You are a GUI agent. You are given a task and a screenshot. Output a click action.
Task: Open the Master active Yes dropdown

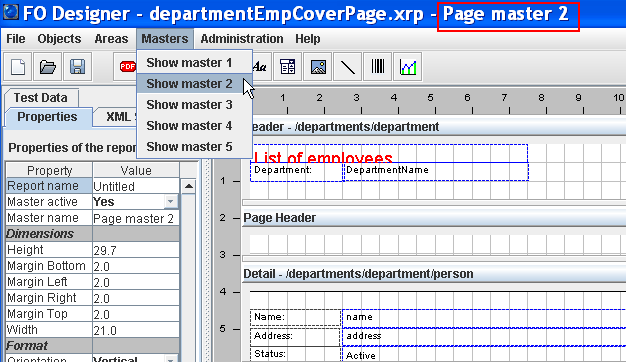(170, 202)
